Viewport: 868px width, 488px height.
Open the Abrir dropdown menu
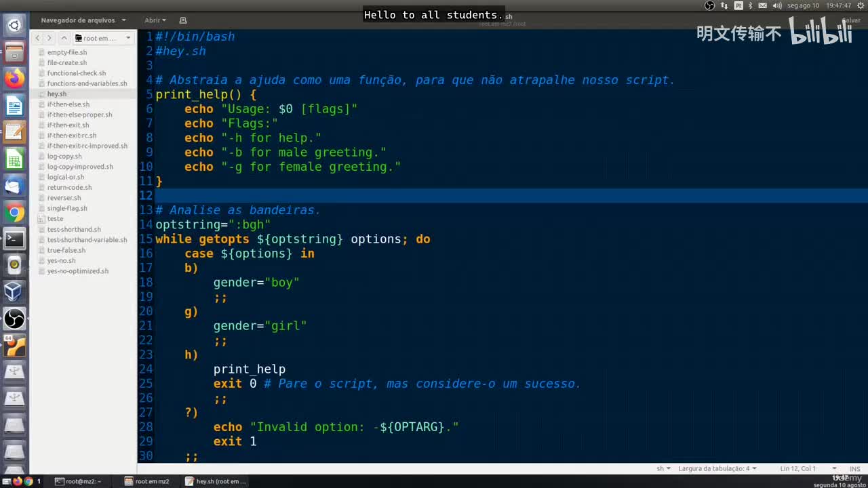click(155, 20)
